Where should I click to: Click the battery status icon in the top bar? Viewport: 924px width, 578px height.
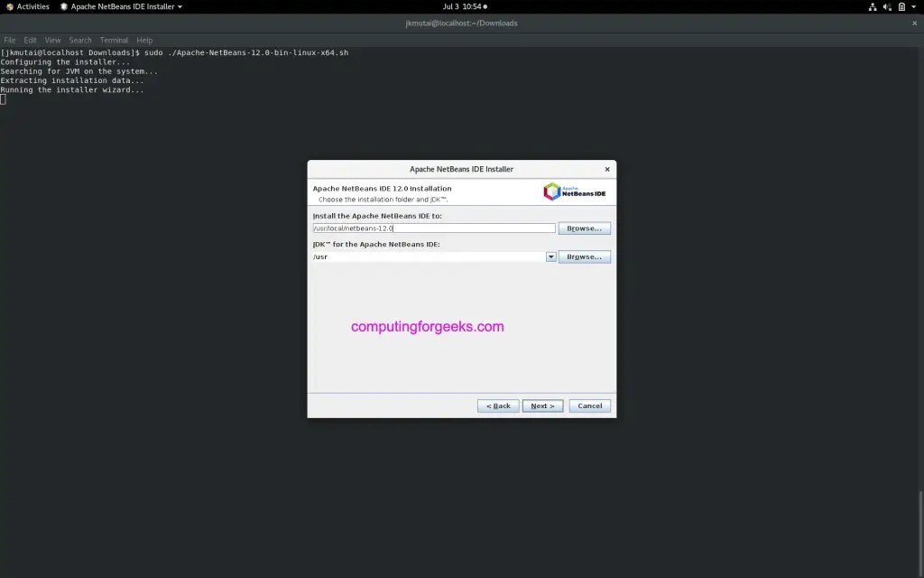point(900,5)
